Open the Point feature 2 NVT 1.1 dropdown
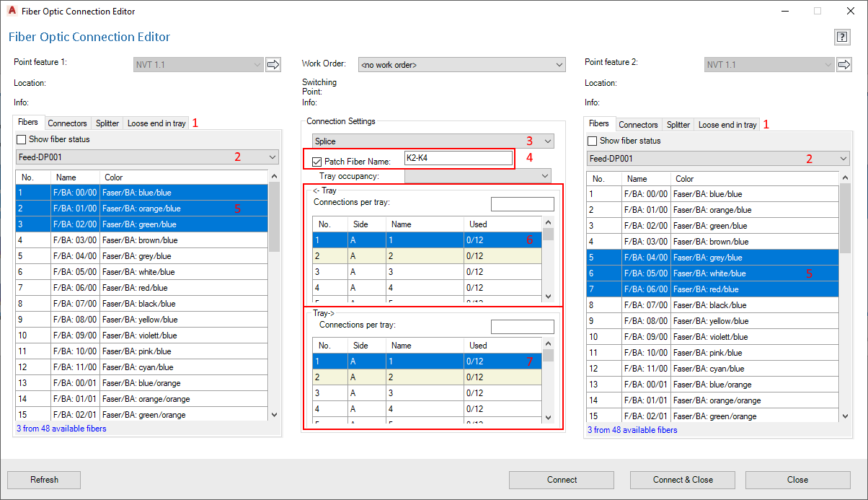Viewport: 868px width, 500px height. coord(769,65)
